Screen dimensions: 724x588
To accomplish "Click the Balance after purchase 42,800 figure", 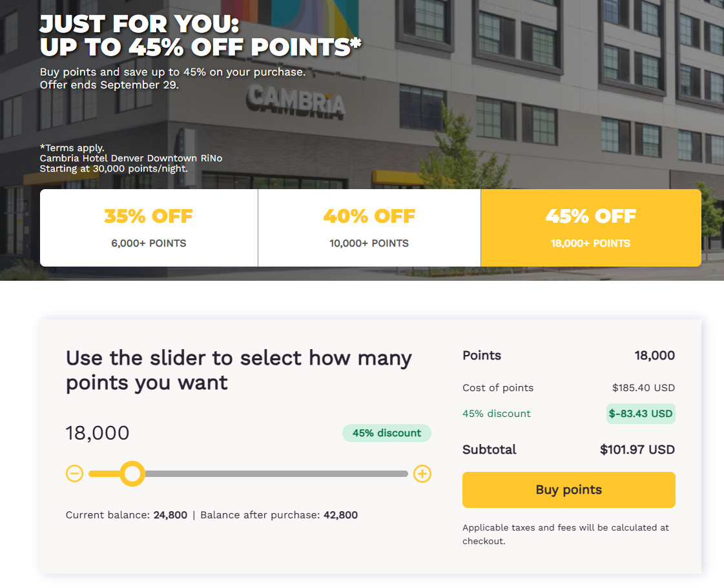I will (340, 515).
